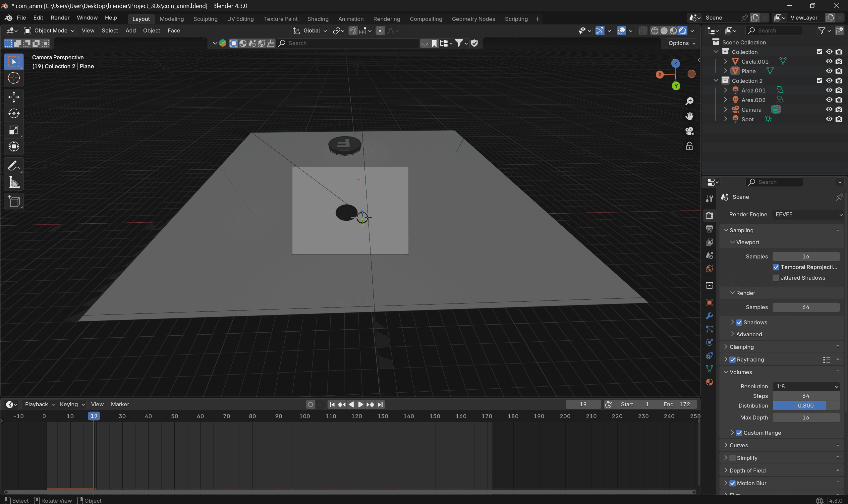This screenshot has width=848, height=504.
Task: Hide Circle.001 with its eye icon
Action: (x=829, y=62)
